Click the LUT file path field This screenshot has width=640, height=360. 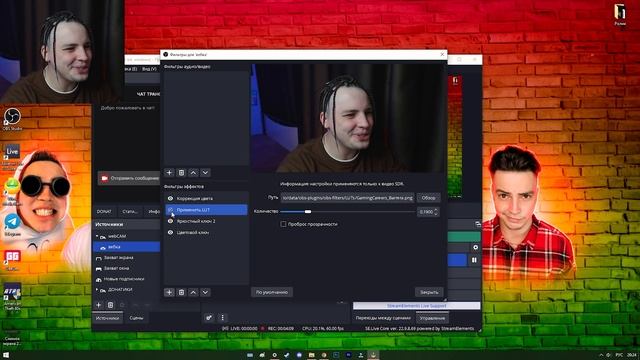click(347, 198)
